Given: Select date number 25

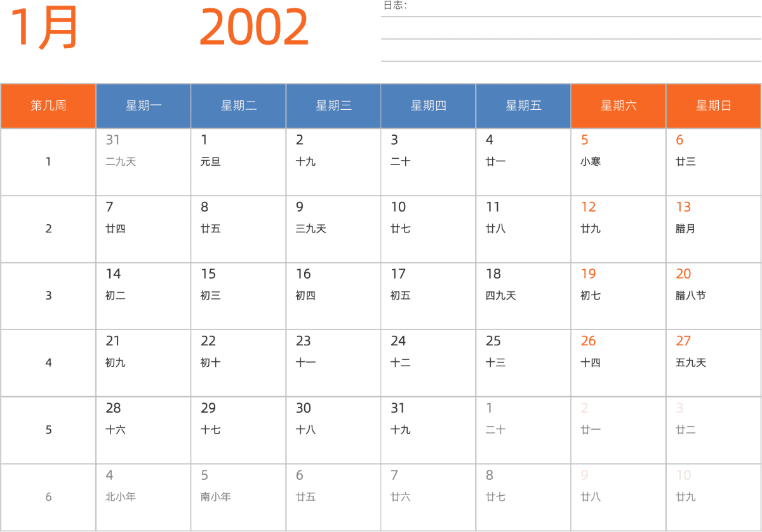Looking at the screenshot, I should (493, 342).
